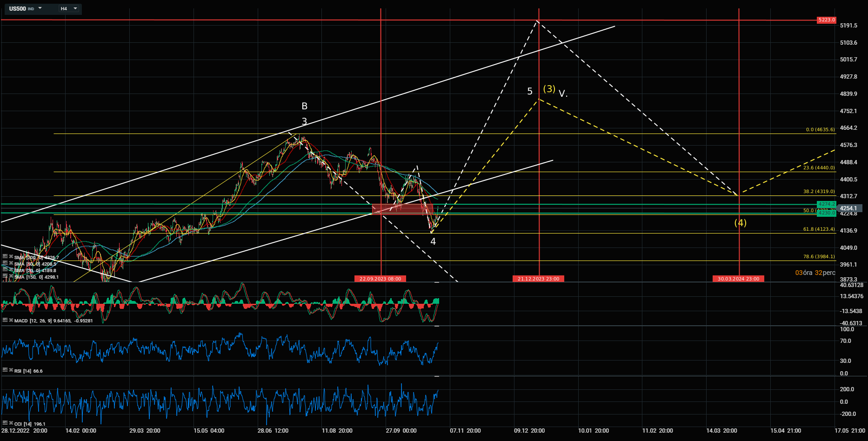Screen dimensions: 868x441
Task: Open settings icon for MACD indicator
Action: (x=5, y=320)
